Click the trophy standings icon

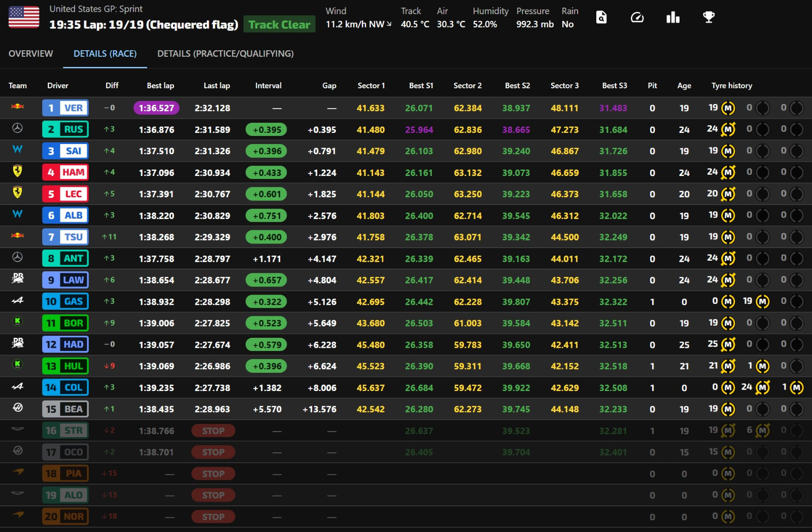[x=708, y=17]
